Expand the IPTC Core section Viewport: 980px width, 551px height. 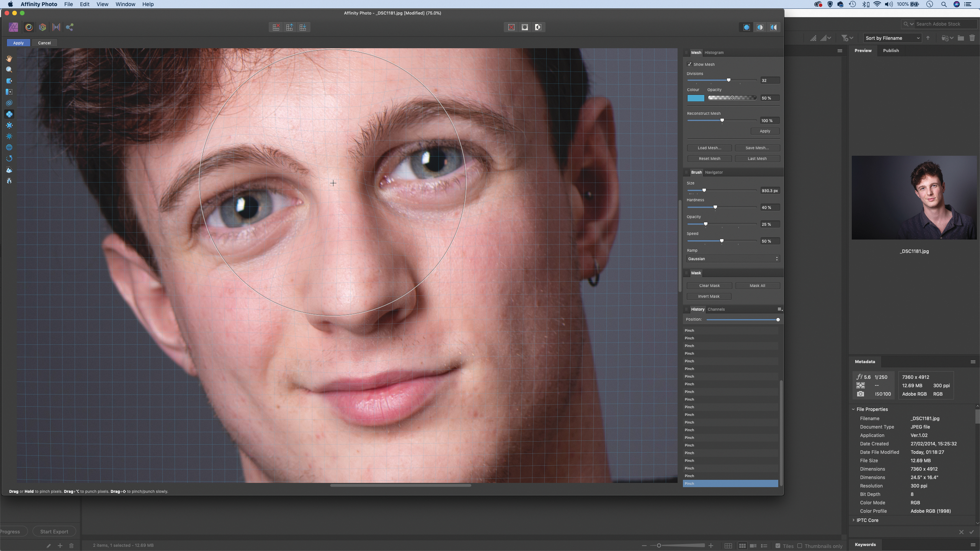(854, 520)
